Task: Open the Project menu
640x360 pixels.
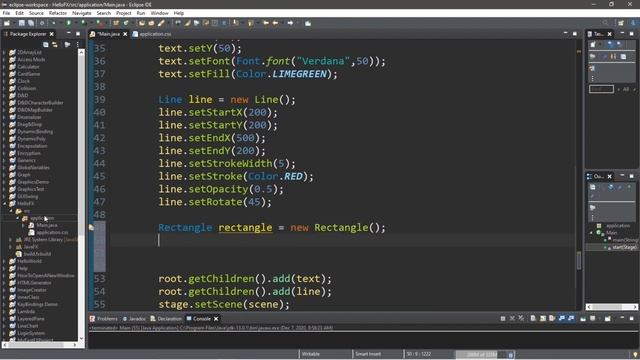Action: point(124,13)
